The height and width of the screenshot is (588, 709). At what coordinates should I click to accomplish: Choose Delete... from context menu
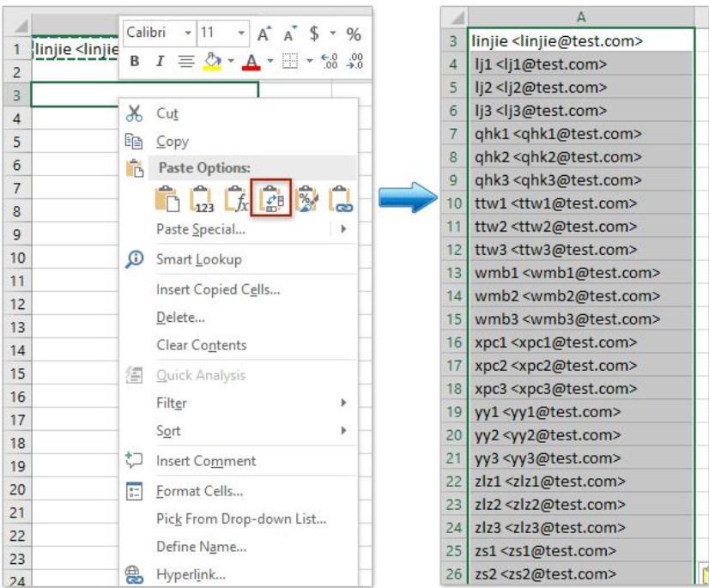239,317
